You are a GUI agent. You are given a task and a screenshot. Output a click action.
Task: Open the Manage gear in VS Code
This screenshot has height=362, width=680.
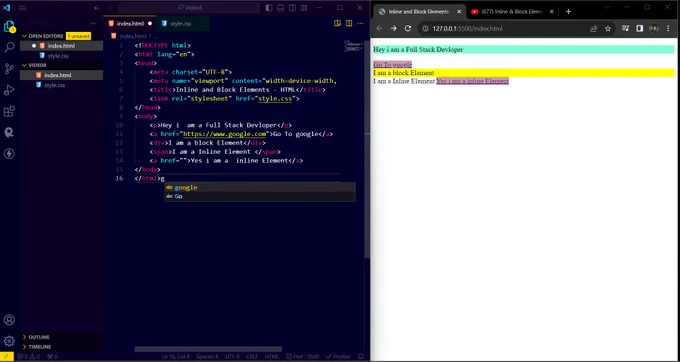(x=9, y=341)
